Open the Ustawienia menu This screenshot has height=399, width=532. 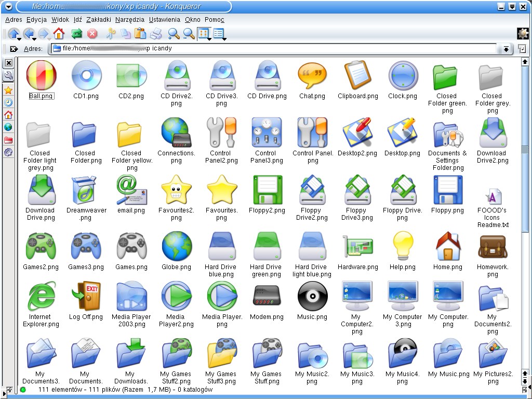click(x=165, y=20)
